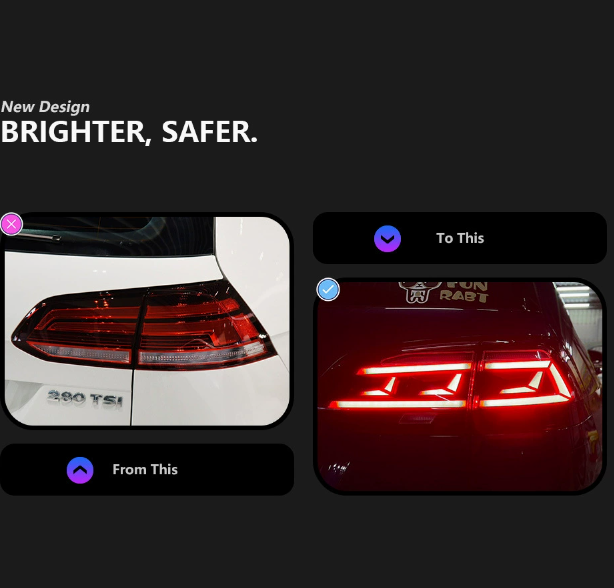Click the 'BRIGHTER, SAFER.' headline
Viewport: 614px width, 588px height.
point(129,132)
